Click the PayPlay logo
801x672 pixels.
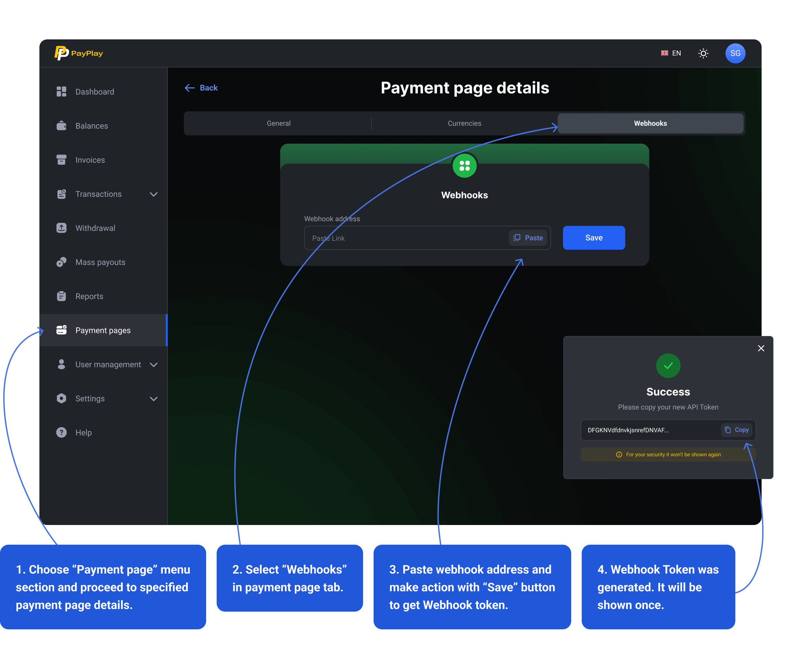coord(78,53)
